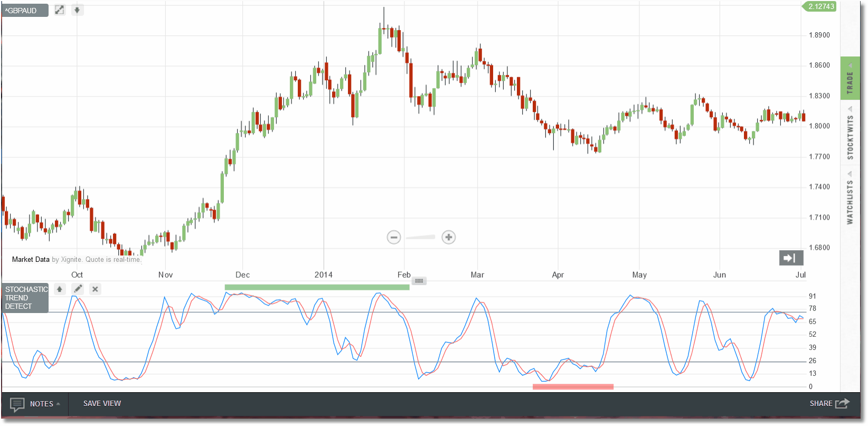Click the Feb date axis label
The height and width of the screenshot is (426, 868).
[x=404, y=275]
